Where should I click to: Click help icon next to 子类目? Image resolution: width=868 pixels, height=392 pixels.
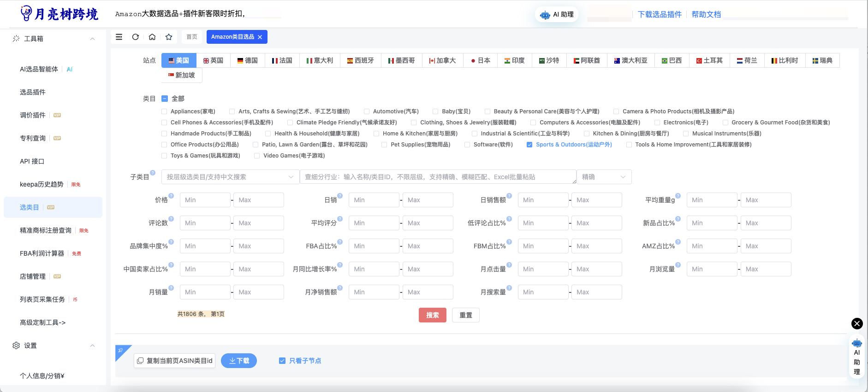153,173
